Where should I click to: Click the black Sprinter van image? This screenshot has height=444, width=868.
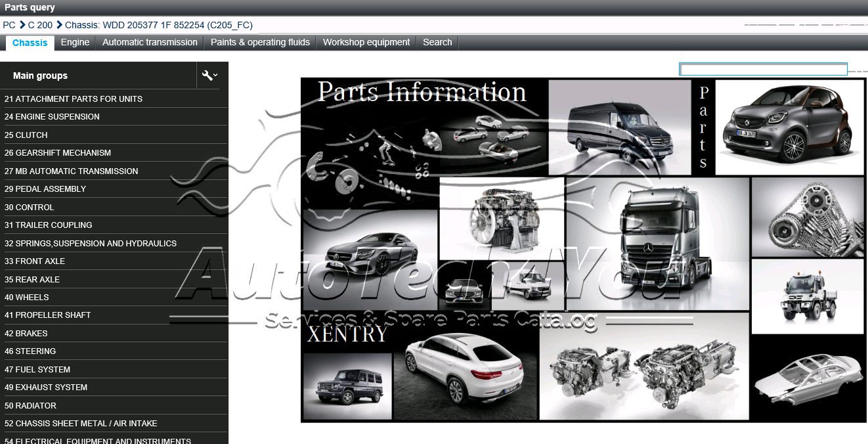pyautogui.click(x=619, y=127)
